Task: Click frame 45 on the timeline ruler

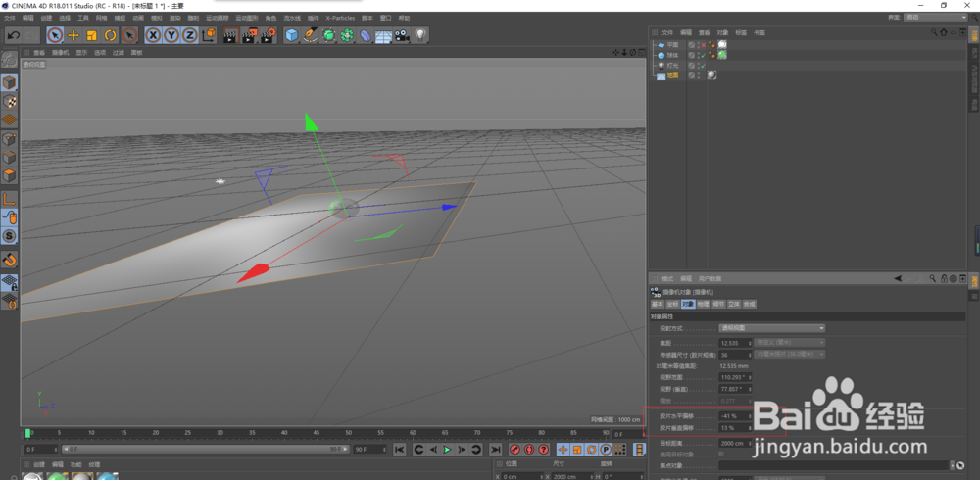Action: (x=317, y=434)
